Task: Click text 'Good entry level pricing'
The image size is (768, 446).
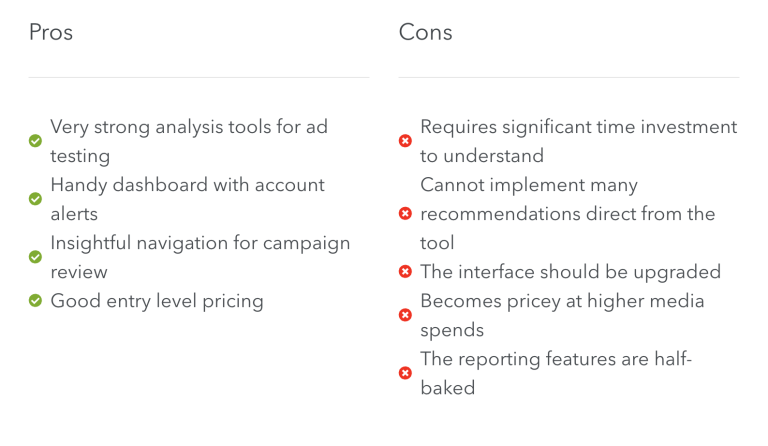Action: click(157, 301)
